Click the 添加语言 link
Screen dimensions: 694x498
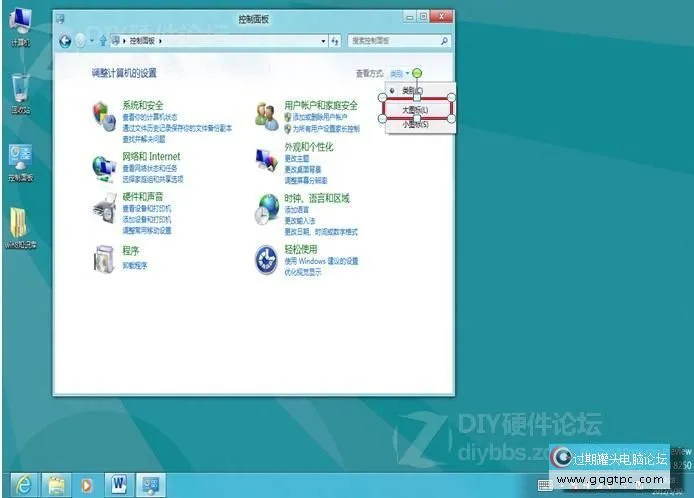(297, 210)
